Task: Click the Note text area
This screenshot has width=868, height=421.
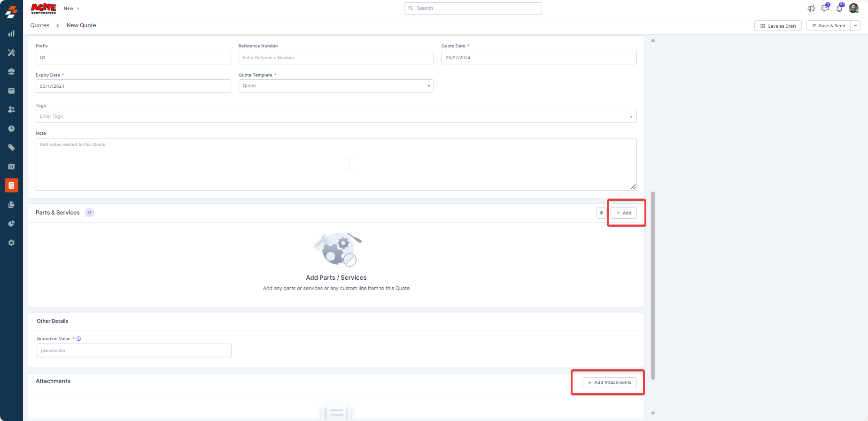Action: coord(336,164)
